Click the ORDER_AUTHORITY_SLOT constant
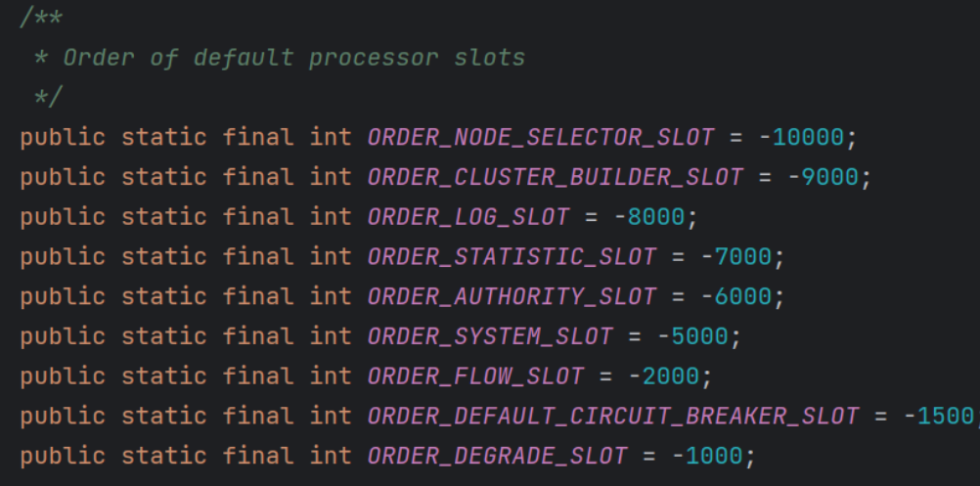 click(x=512, y=296)
